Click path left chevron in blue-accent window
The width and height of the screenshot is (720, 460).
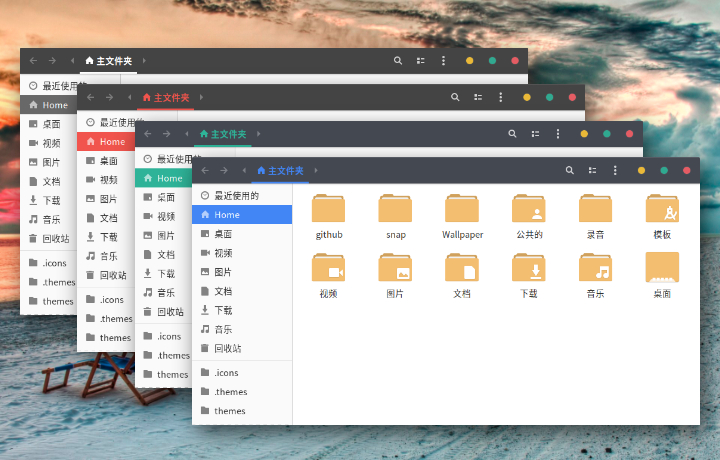pyautogui.click(x=244, y=170)
